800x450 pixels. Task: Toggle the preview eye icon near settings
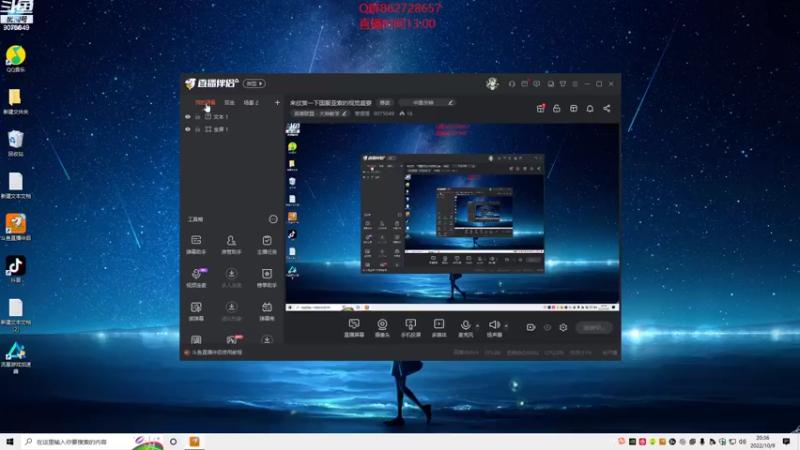(547, 328)
